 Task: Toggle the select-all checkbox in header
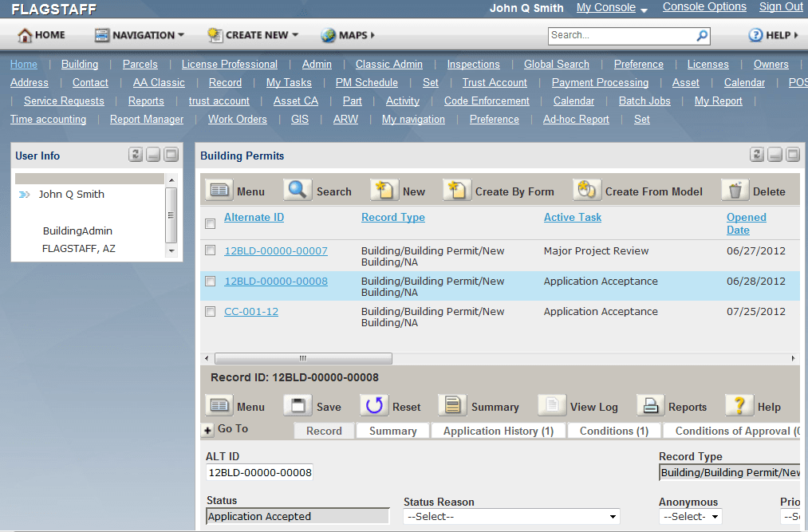(x=210, y=223)
